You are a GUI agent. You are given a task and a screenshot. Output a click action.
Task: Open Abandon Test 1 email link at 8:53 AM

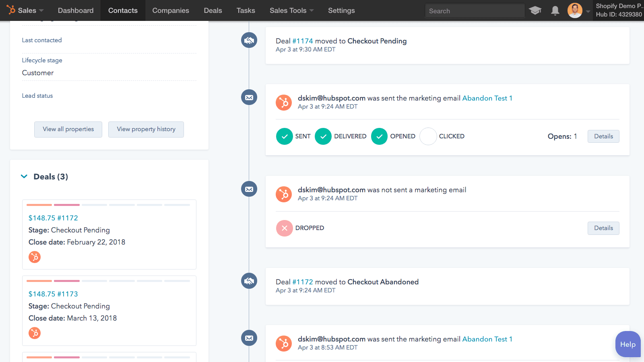click(487, 339)
